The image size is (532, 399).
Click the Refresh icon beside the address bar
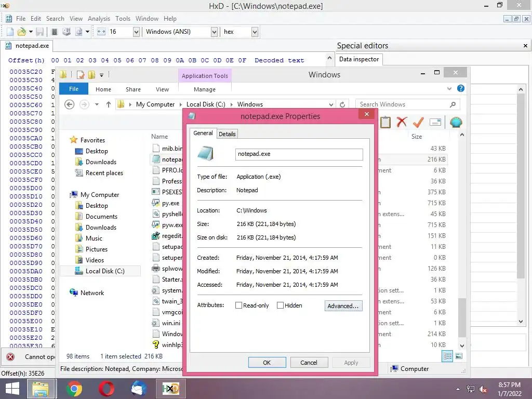click(x=342, y=104)
